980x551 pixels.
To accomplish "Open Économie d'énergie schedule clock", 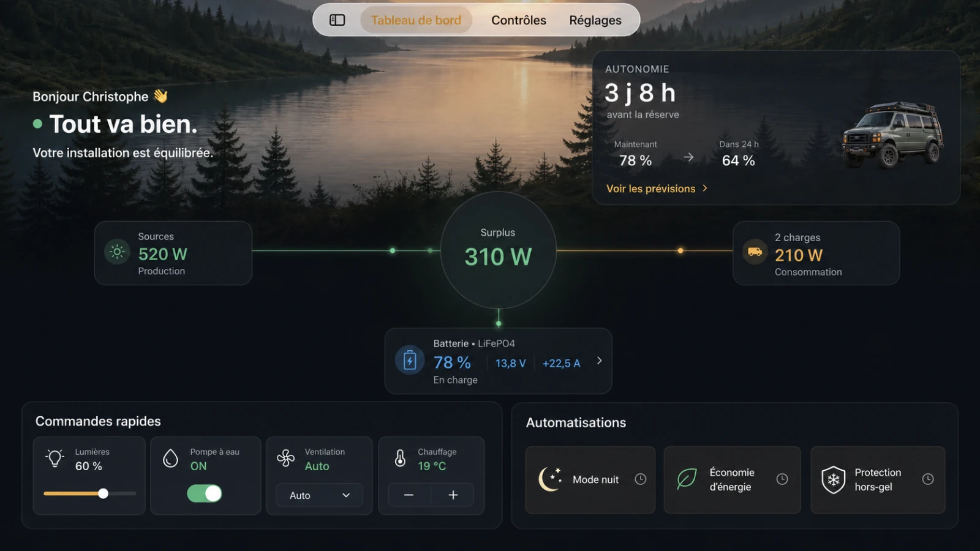I will pyautogui.click(x=782, y=479).
